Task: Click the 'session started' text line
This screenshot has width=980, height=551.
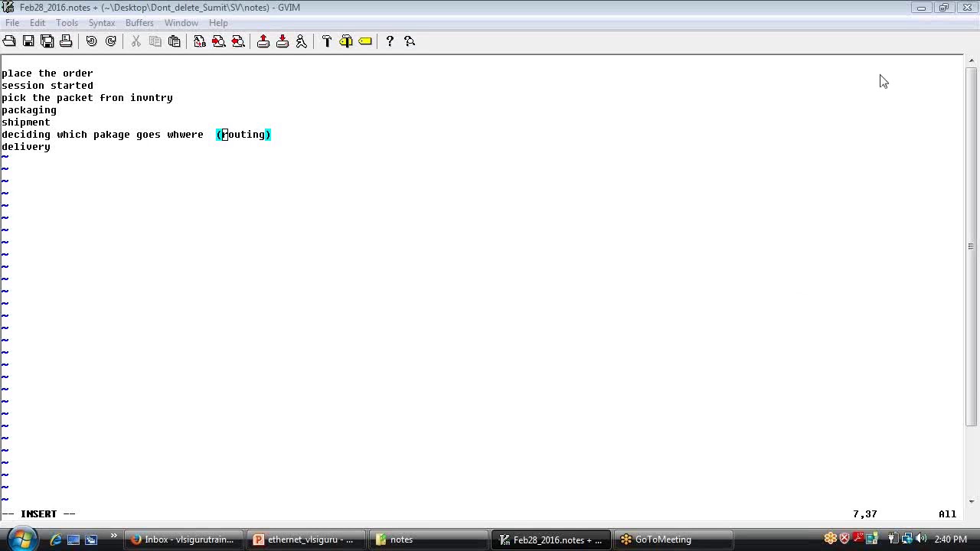Action: pyautogui.click(x=47, y=86)
